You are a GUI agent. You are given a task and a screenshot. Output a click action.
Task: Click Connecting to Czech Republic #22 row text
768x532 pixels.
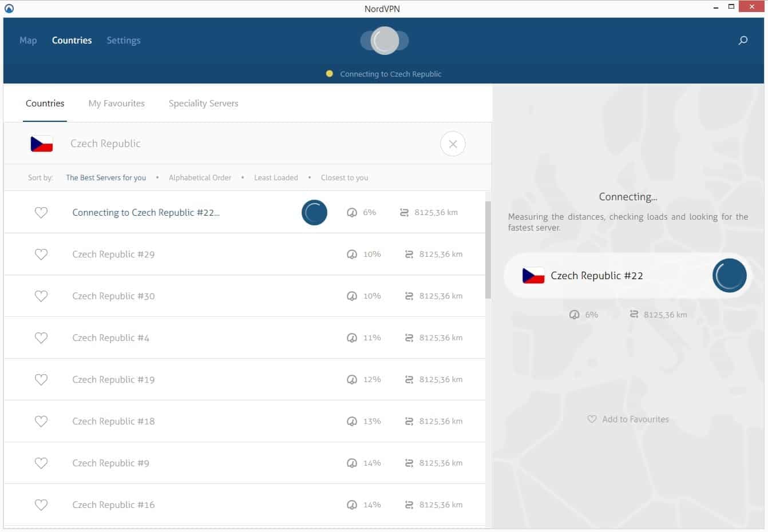click(x=146, y=212)
